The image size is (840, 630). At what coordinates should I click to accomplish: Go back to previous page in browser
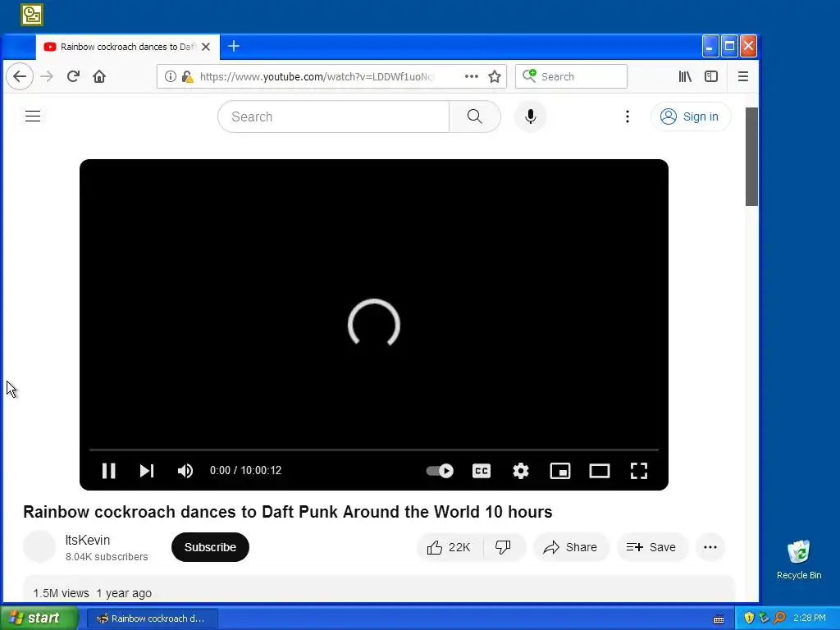pos(20,76)
